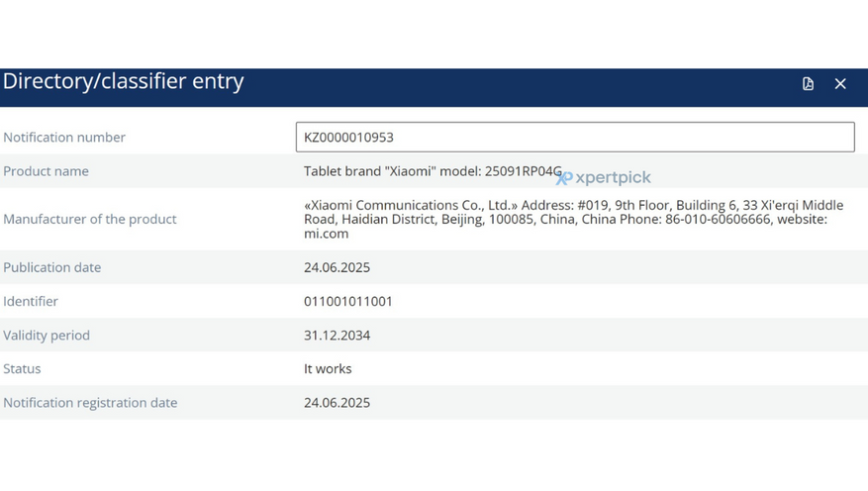
Task: Click the "Identifier" label
Action: [31, 301]
